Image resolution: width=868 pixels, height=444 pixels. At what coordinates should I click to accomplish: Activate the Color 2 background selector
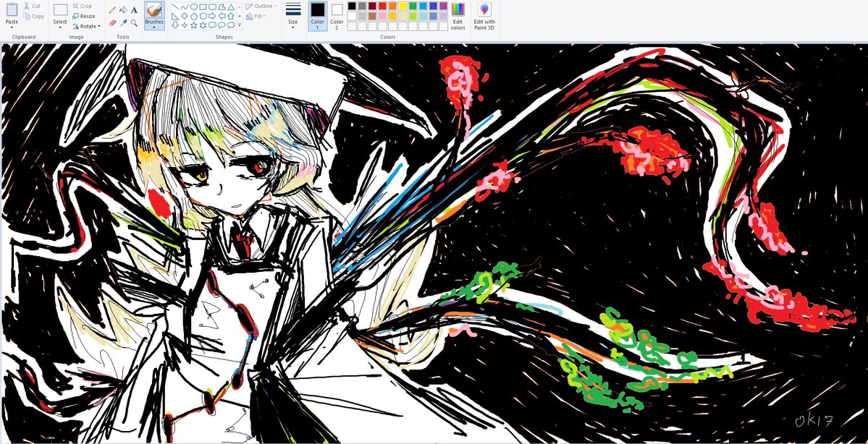(337, 16)
